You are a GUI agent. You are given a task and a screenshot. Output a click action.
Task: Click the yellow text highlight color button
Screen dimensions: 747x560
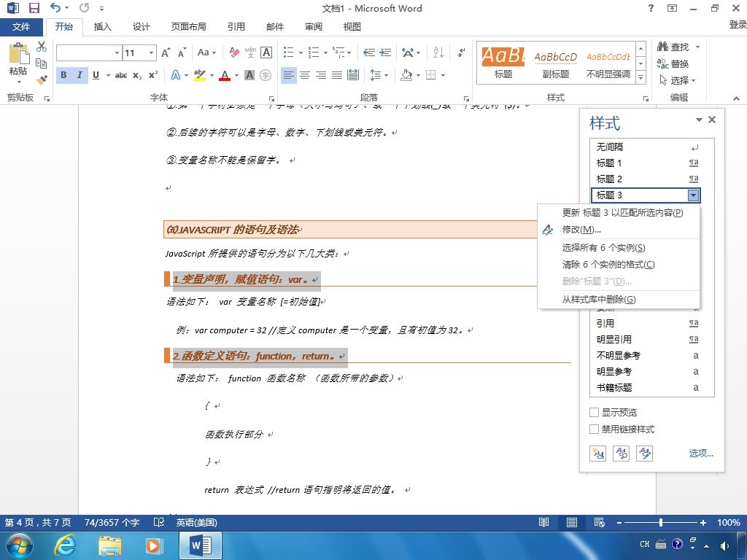click(200, 75)
